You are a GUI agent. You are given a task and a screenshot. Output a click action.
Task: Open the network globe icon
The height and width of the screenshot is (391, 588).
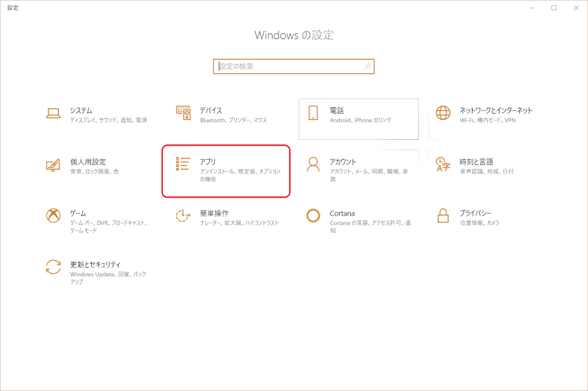coord(443,113)
